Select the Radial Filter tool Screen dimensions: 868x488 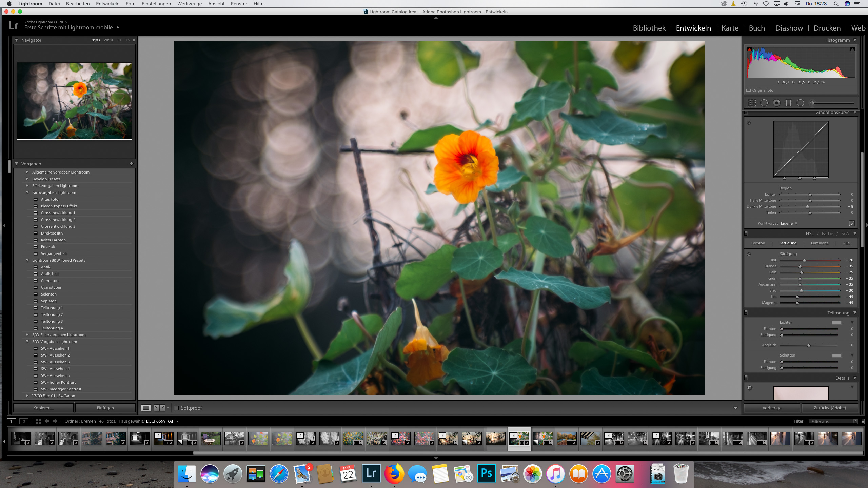point(800,103)
